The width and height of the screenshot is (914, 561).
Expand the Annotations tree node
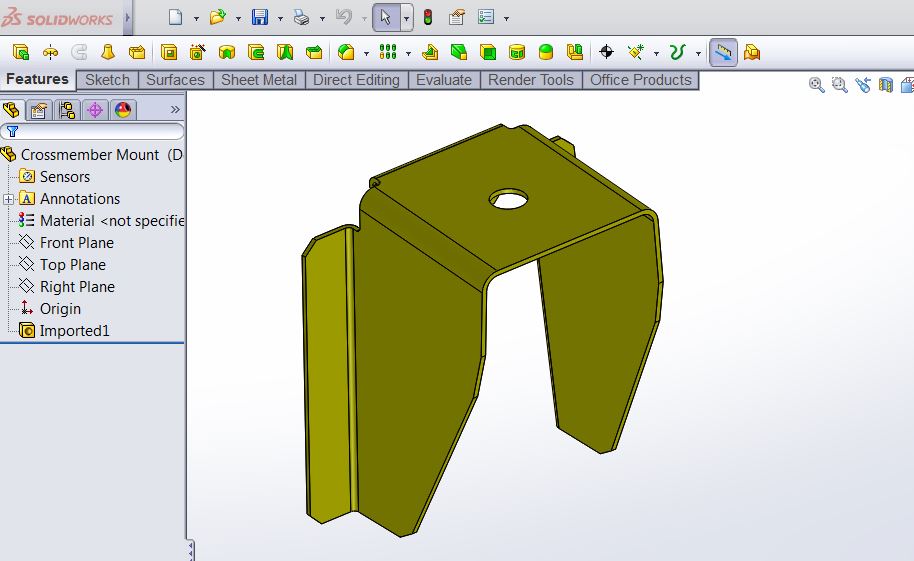9,199
